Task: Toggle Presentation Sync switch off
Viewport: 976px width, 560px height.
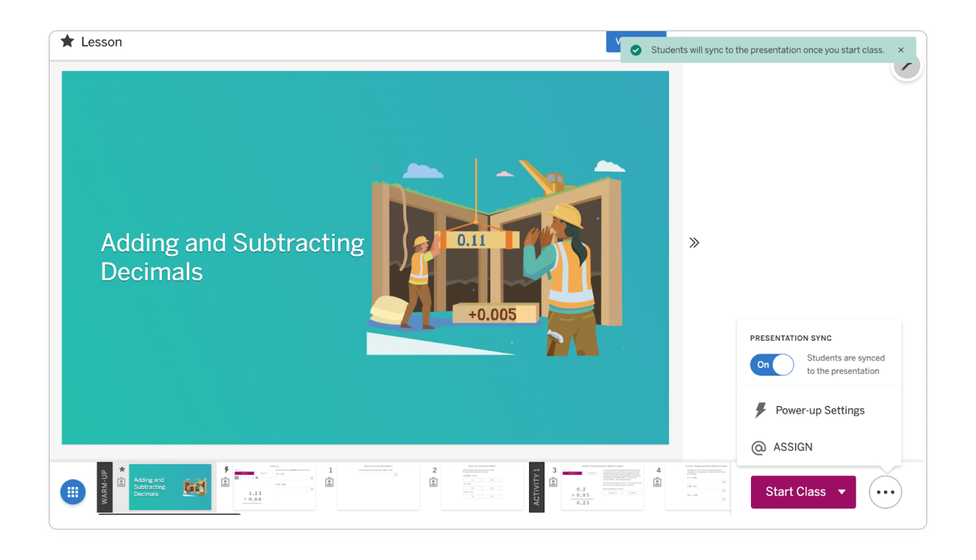Action: click(772, 365)
